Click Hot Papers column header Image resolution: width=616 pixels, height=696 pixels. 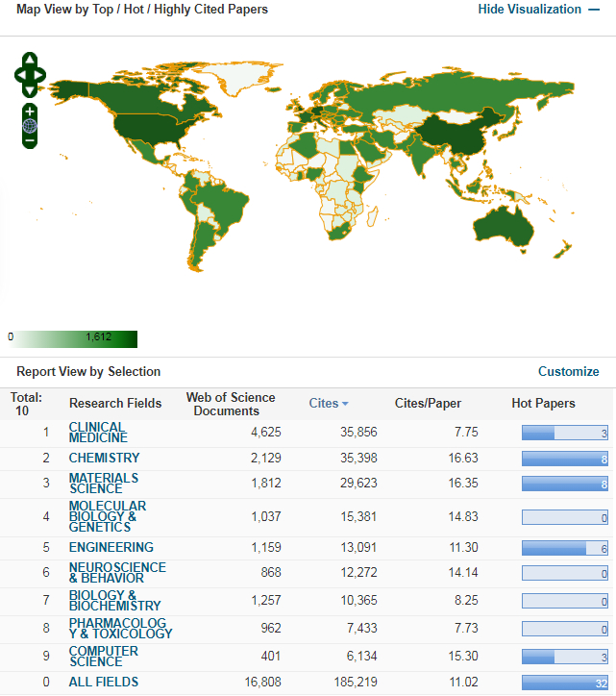(543, 403)
